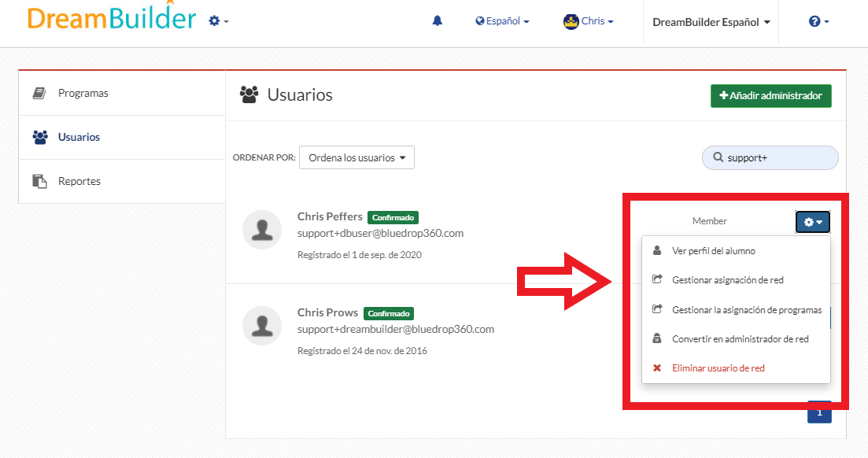
Task: Expand the DreamBuilder Español network selector
Action: (711, 22)
